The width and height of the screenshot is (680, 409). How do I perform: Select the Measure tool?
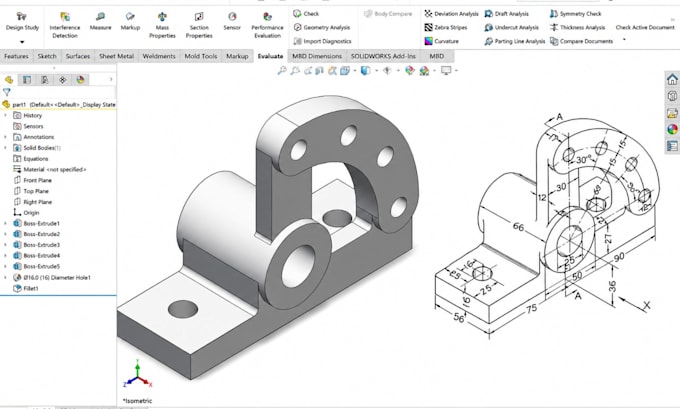click(x=100, y=22)
